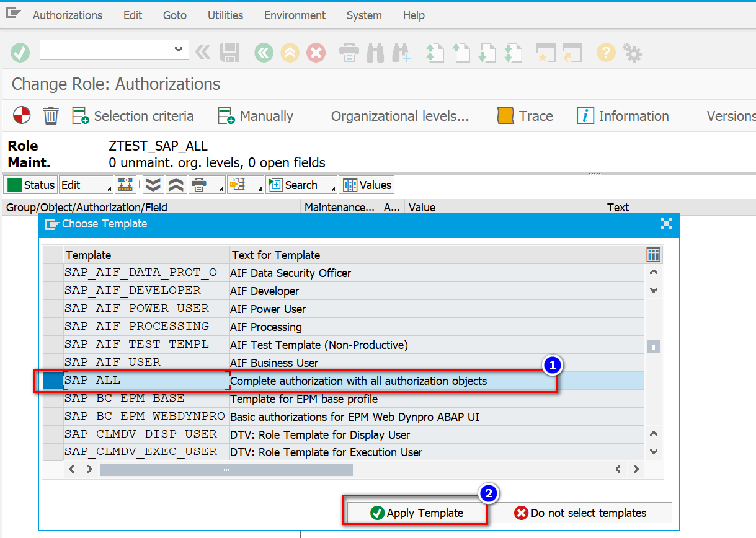Screen dimensions: 756x538
Task: Click the Find Next binoculars-plus icon
Action: pos(402,52)
